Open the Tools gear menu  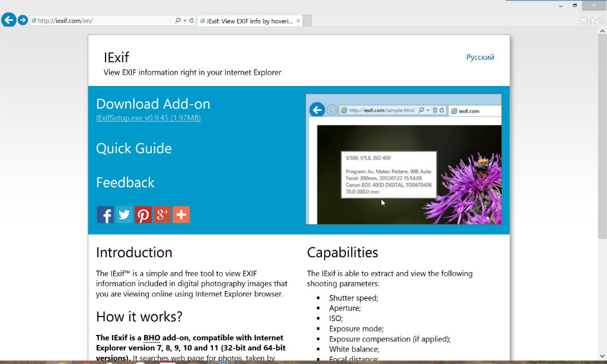(x=601, y=21)
